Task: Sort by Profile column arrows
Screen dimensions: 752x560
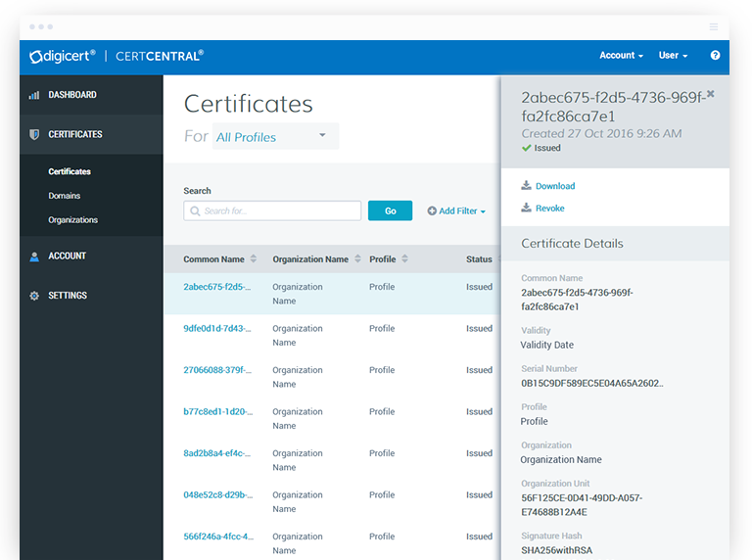Action: tap(404, 258)
